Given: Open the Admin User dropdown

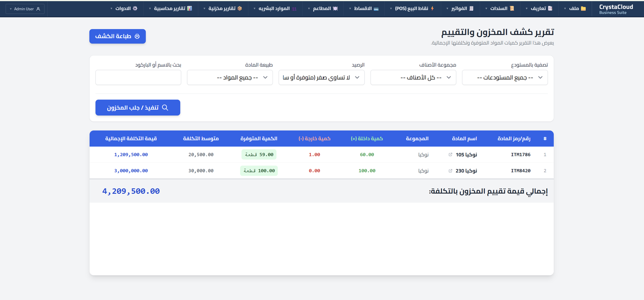Looking at the screenshot, I should coord(25,9).
